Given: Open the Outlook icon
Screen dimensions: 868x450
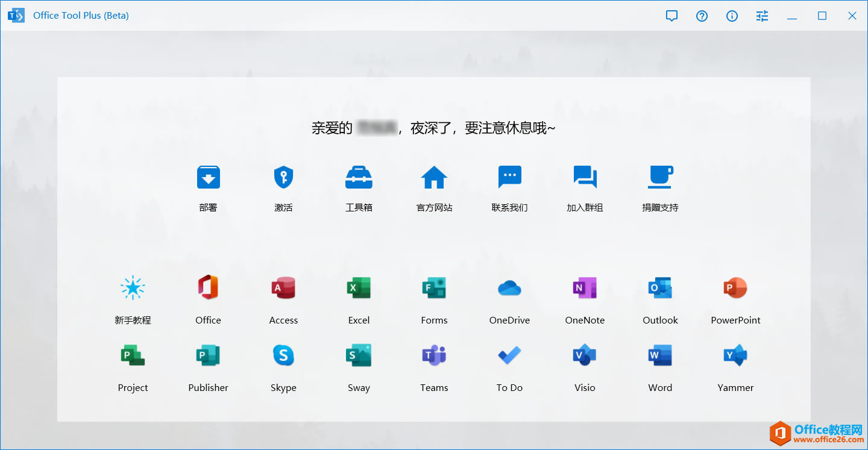Looking at the screenshot, I should (659, 287).
